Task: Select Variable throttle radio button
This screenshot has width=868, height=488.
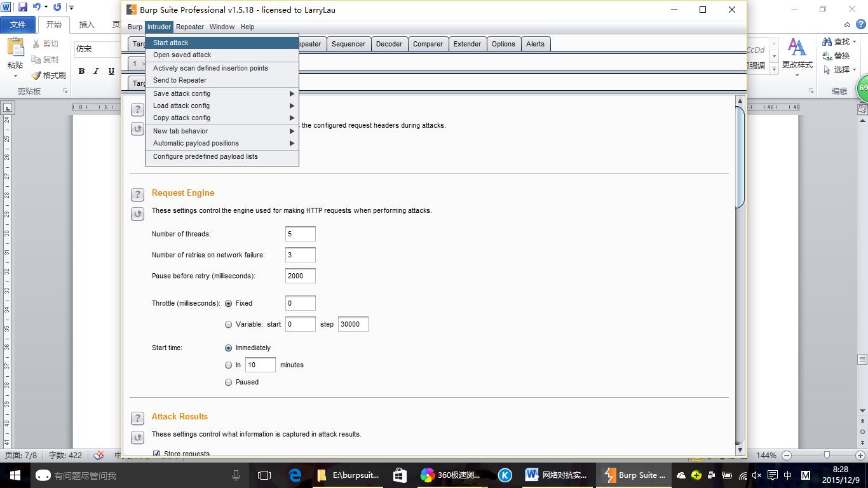Action: 229,324
